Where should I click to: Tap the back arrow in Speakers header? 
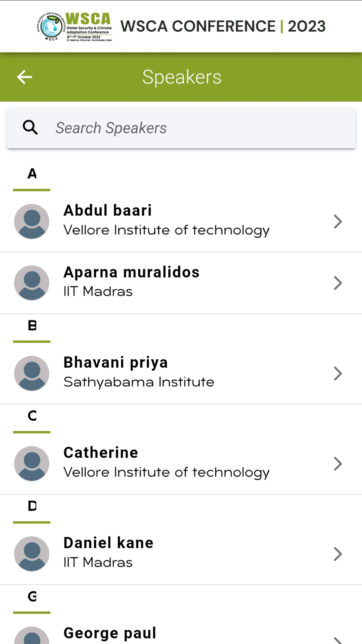25,77
